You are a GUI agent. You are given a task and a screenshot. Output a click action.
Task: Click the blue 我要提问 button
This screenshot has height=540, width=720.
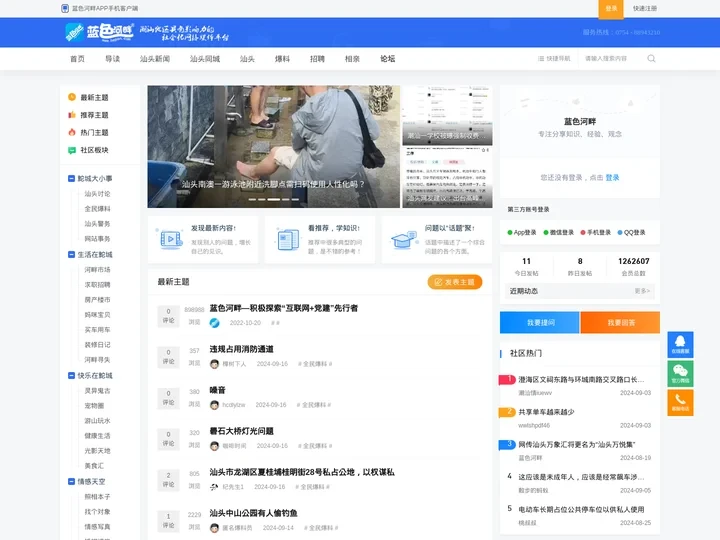(540, 322)
